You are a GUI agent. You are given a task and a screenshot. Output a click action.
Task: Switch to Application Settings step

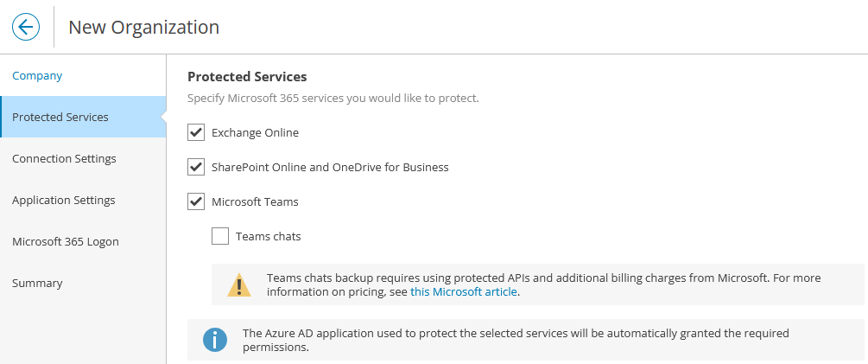83,200
